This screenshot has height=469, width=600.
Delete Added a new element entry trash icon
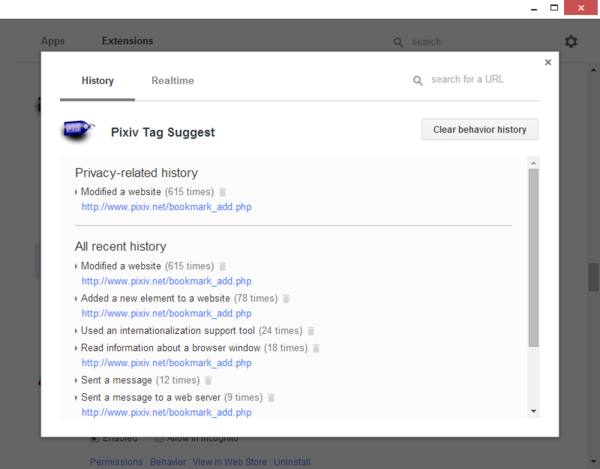pos(286,299)
